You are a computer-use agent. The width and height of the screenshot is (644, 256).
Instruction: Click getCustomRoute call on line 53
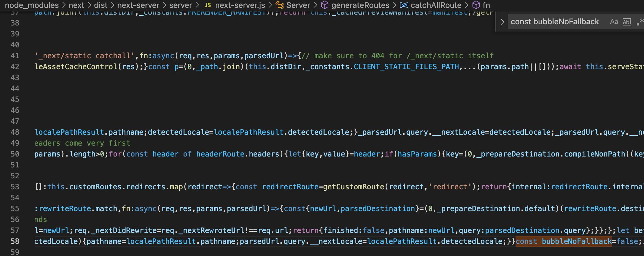point(354,187)
